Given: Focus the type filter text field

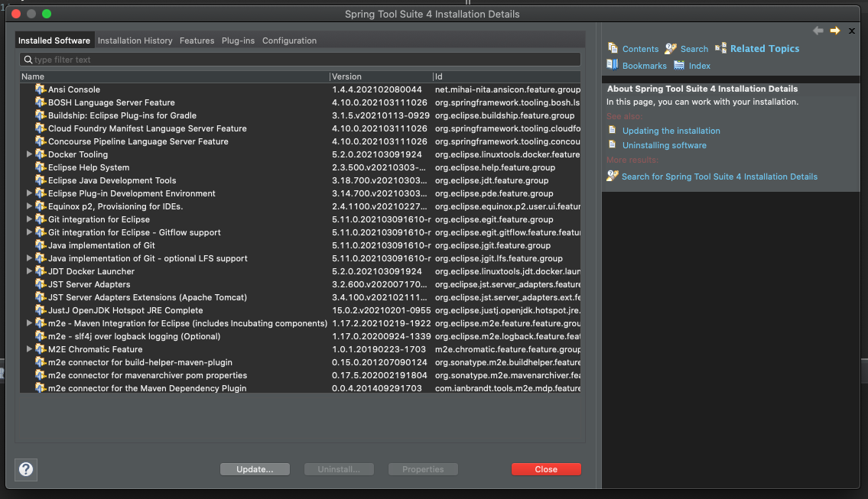Looking at the screenshot, I should click(300, 60).
